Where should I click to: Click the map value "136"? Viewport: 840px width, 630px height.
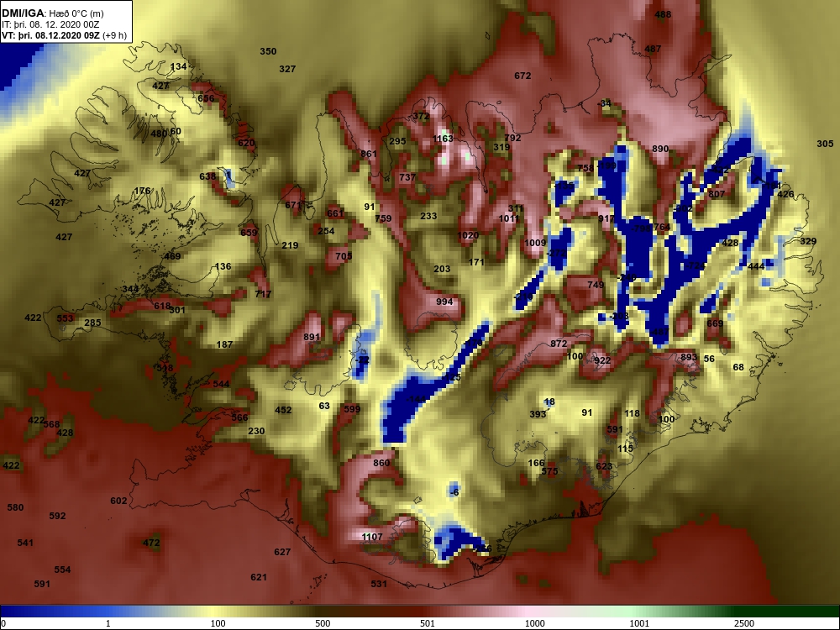click(223, 266)
